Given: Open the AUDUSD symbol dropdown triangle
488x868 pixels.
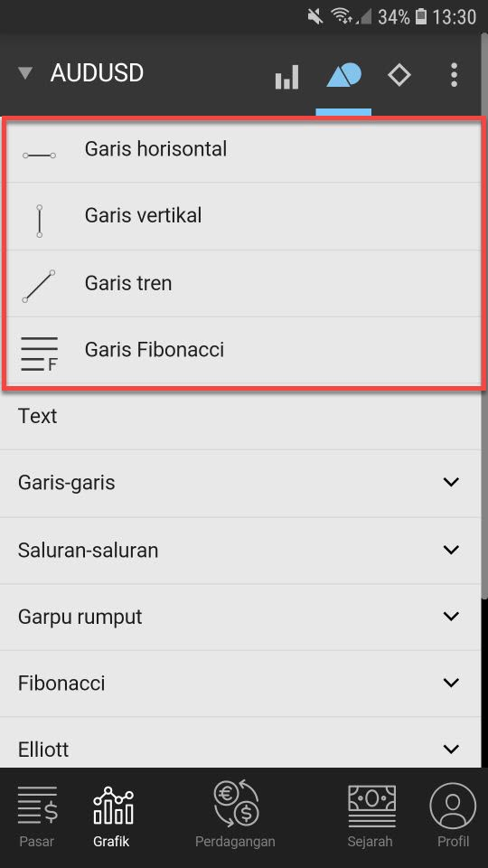Looking at the screenshot, I should point(25,73).
